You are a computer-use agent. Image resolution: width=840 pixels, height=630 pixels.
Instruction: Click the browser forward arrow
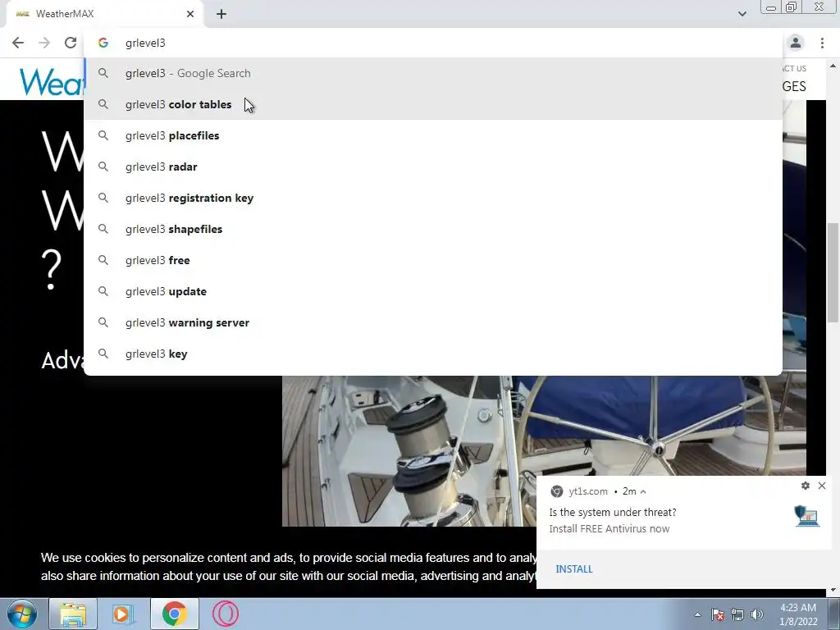coord(44,43)
